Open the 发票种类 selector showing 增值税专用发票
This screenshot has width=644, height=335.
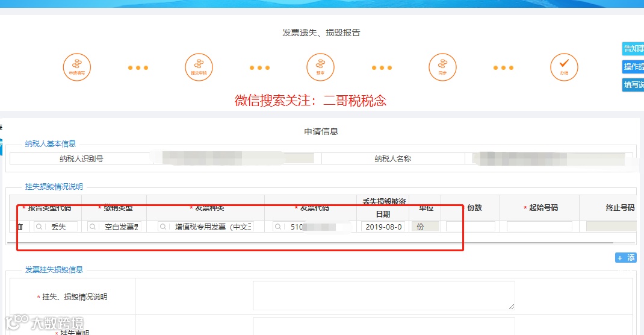(206, 227)
